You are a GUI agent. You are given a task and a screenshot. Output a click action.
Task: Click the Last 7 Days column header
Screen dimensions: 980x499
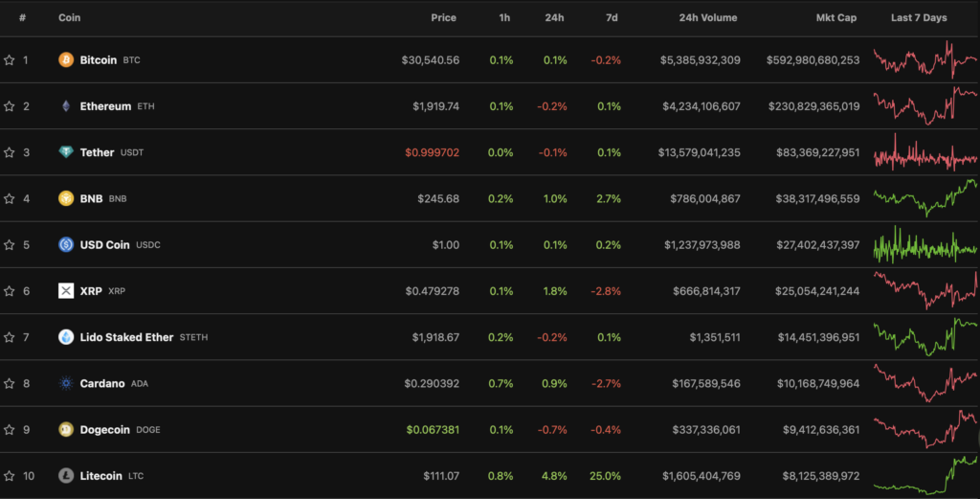(x=918, y=17)
